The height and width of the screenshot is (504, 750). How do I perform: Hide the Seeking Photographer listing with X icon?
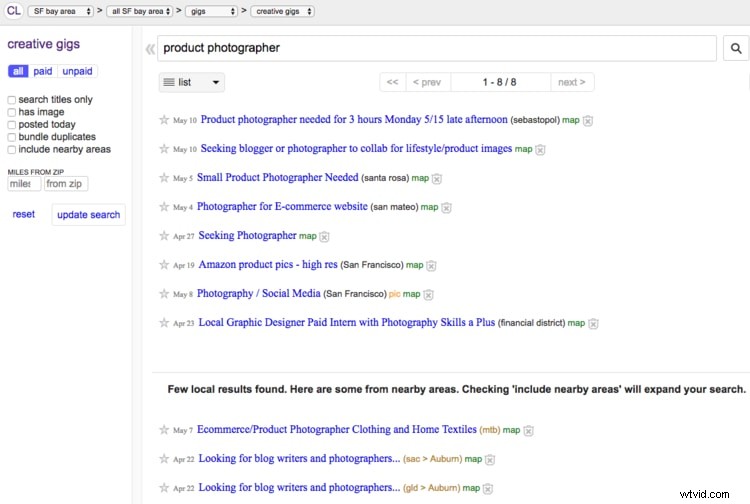(324, 237)
